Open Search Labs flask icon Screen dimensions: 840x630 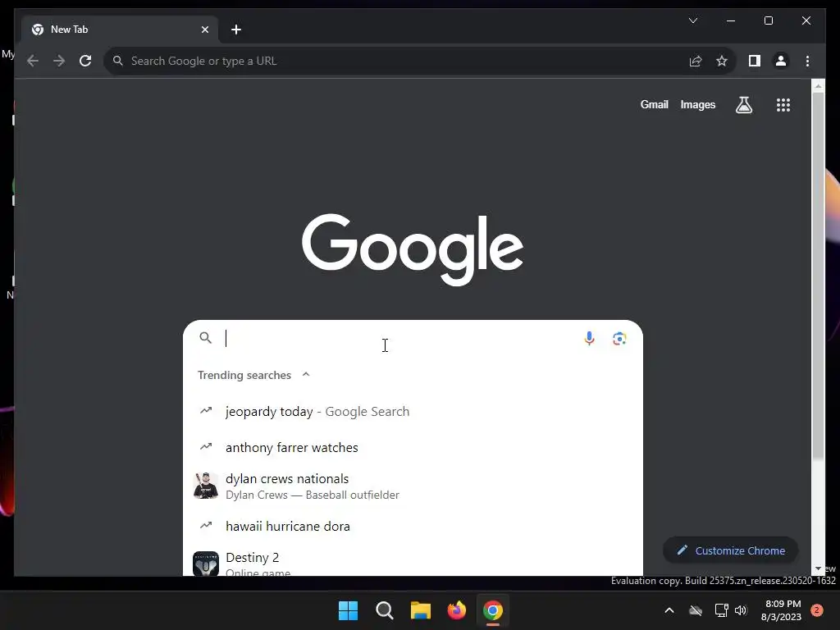[743, 105]
